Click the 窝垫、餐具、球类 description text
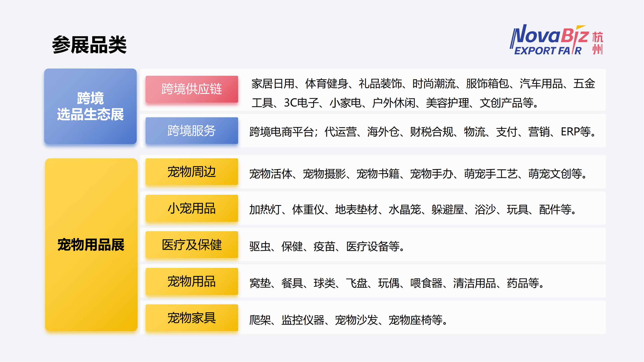The height and width of the screenshot is (362, 644). pos(397,283)
